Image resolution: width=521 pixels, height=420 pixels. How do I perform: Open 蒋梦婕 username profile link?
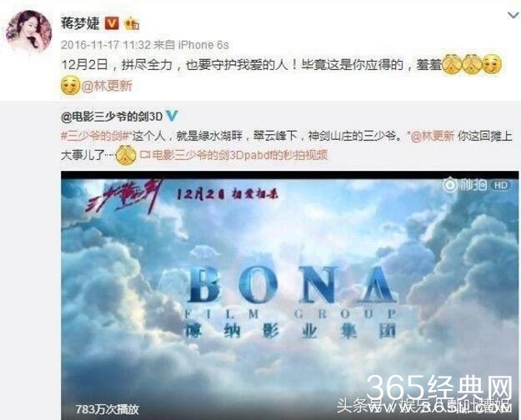80,23
